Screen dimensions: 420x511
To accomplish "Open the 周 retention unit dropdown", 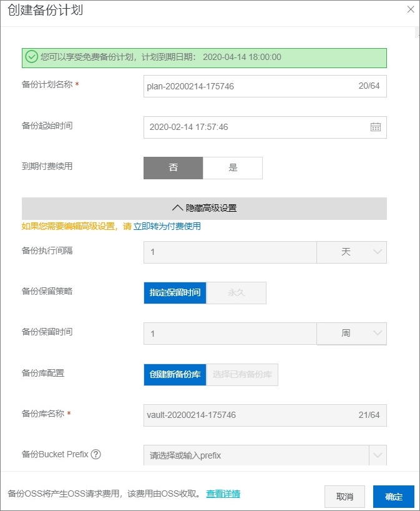I will (x=351, y=334).
